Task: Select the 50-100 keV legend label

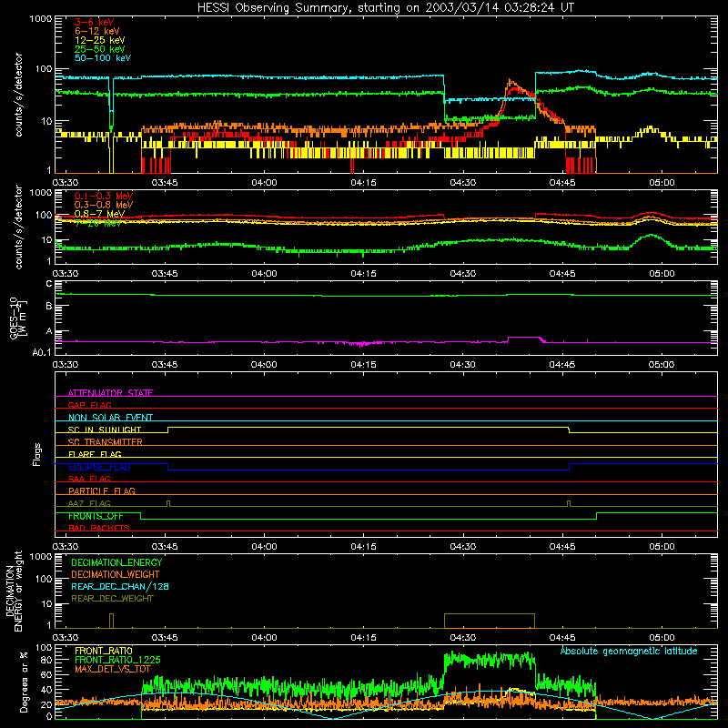Action: click(103, 58)
